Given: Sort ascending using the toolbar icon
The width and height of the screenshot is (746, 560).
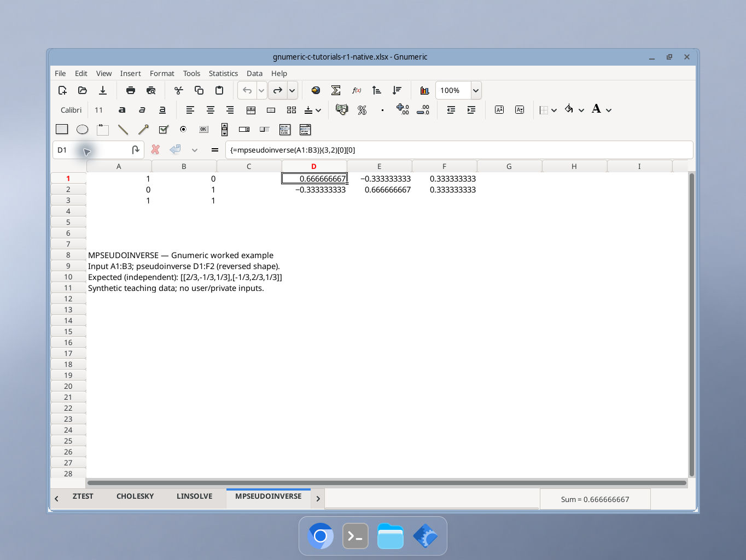Looking at the screenshot, I should 377,90.
